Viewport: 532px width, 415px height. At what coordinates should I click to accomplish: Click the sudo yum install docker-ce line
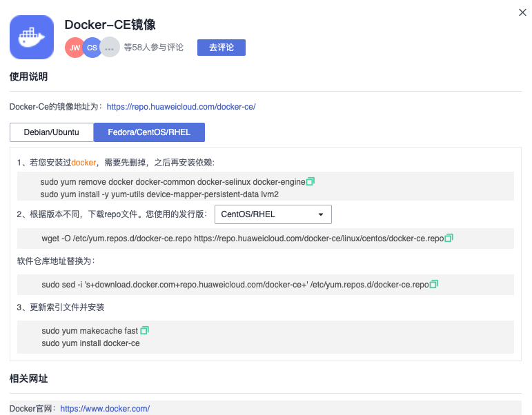(x=90, y=343)
